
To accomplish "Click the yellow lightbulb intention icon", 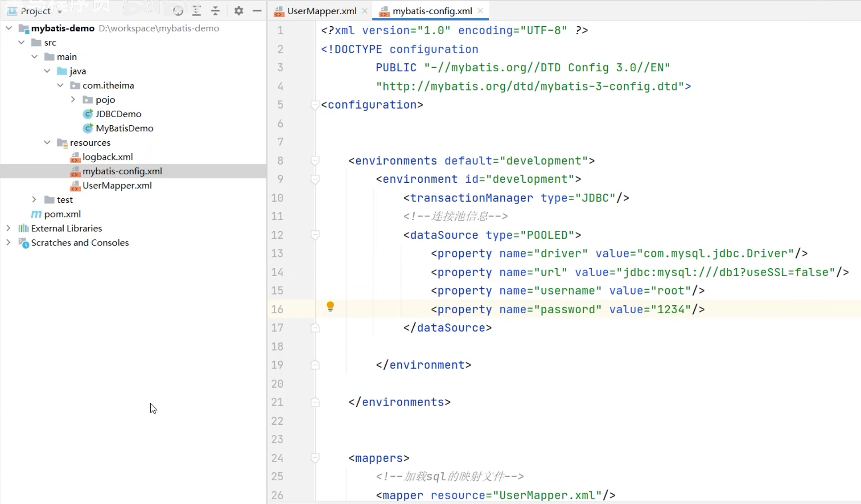I will tap(330, 306).
